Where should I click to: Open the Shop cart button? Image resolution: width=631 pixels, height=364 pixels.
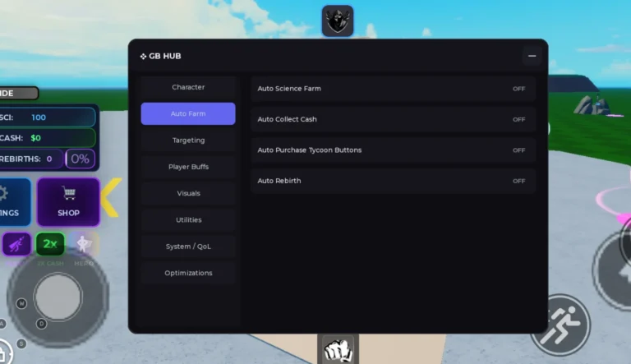tap(68, 202)
